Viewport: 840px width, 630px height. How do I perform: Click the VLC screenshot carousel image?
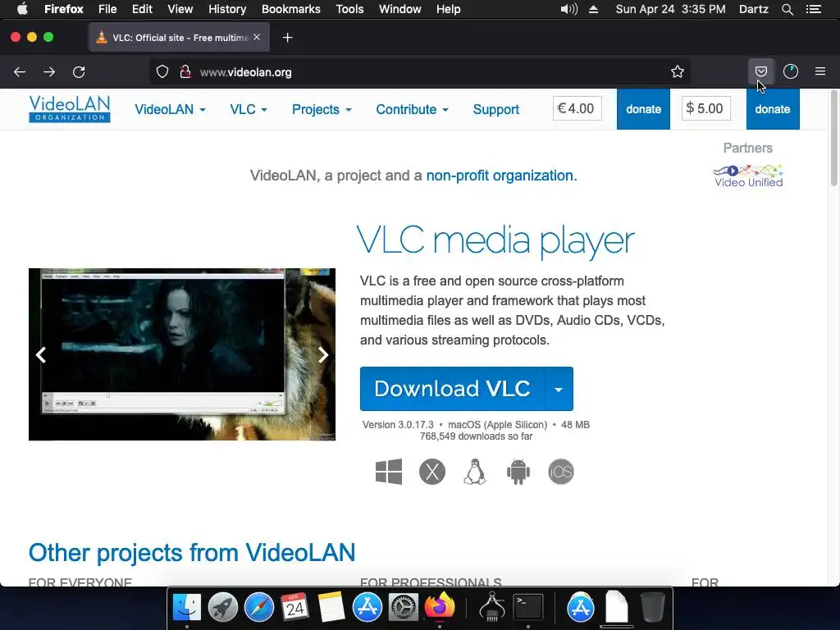click(182, 354)
